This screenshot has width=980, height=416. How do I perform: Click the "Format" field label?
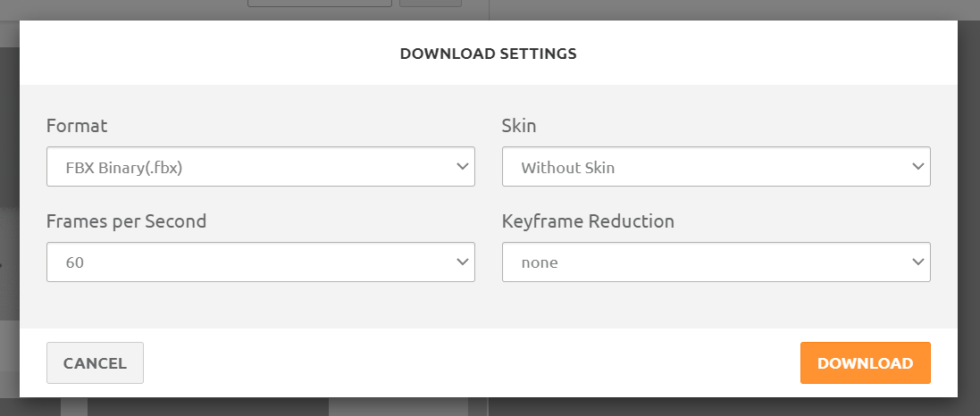click(x=77, y=126)
